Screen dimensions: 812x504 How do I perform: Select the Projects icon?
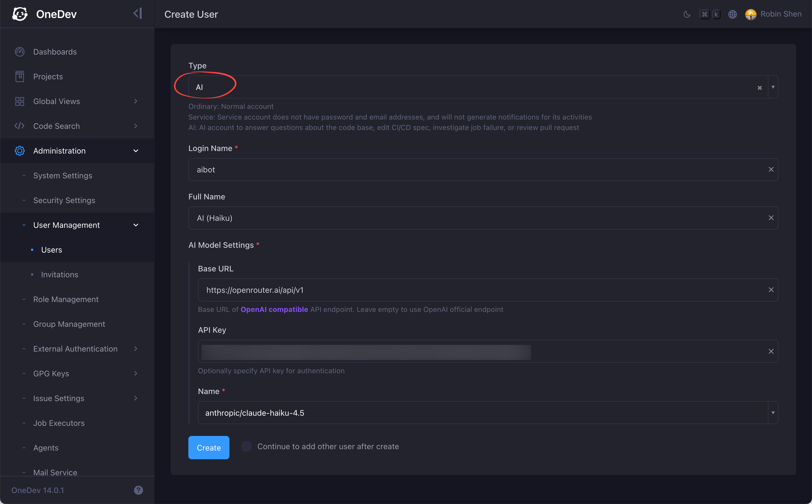pos(19,76)
